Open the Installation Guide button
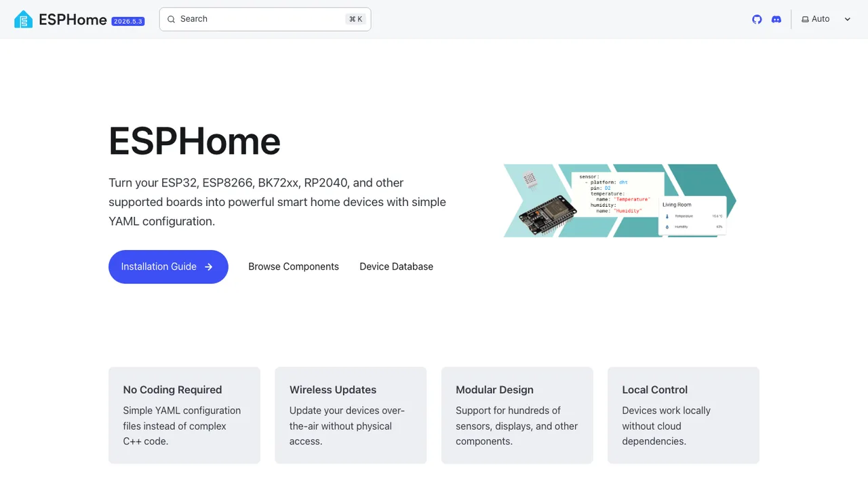Image resolution: width=868 pixels, height=488 pixels. coord(168,267)
